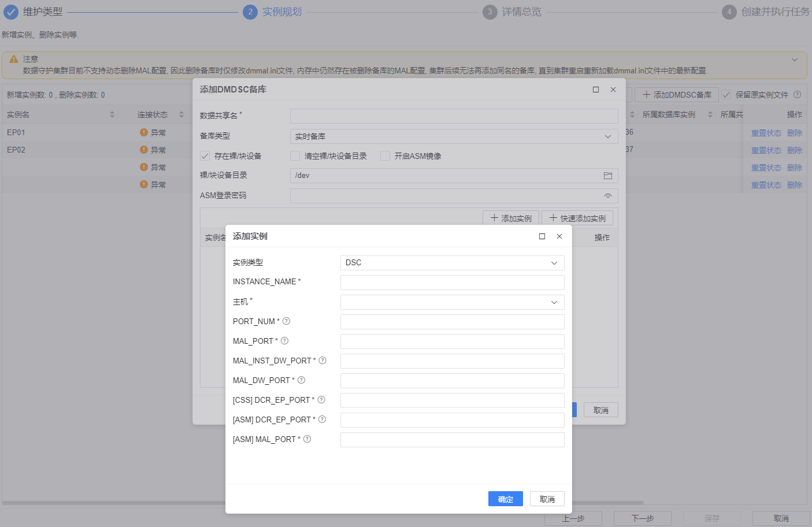Image resolution: width=812 pixels, height=527 pixels.
Task: Click the 注意 warning triangle icon
Action: click(14, 59)
